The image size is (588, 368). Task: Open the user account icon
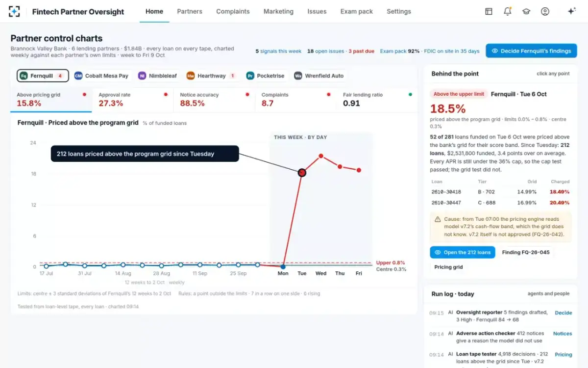(545, 11)
